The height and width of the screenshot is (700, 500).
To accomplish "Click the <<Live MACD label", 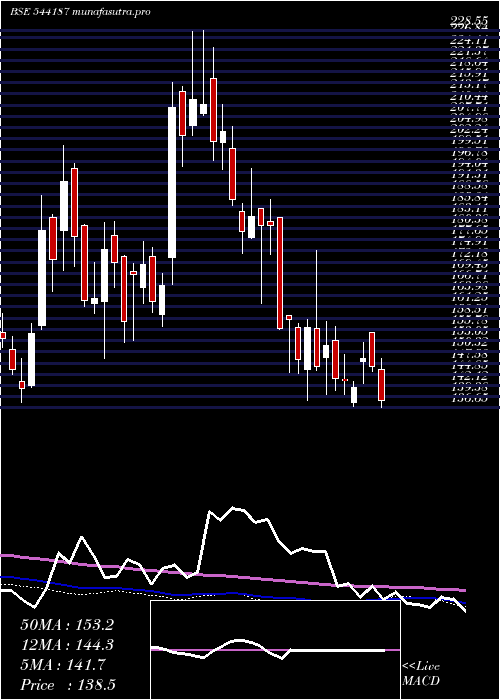I will (421, 674).
